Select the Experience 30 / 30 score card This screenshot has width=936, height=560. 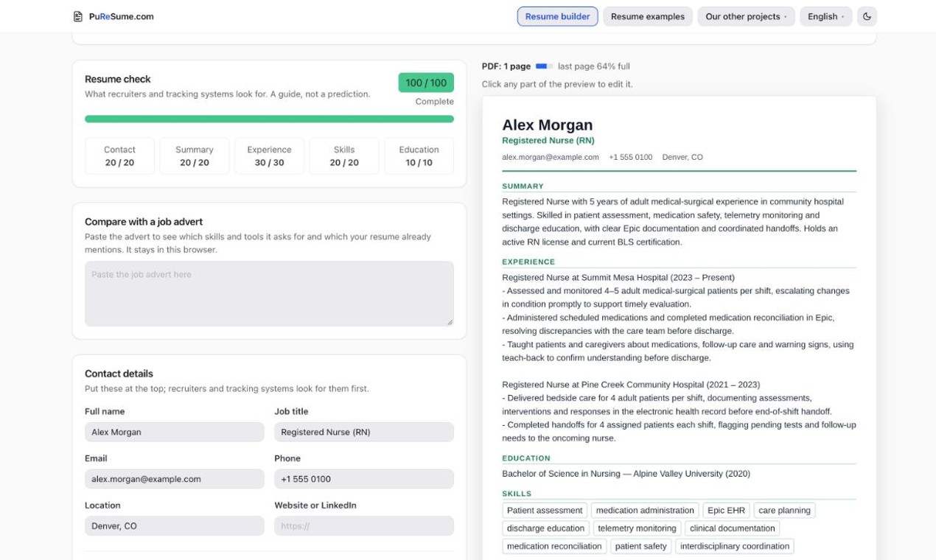[x=269, y=155]
